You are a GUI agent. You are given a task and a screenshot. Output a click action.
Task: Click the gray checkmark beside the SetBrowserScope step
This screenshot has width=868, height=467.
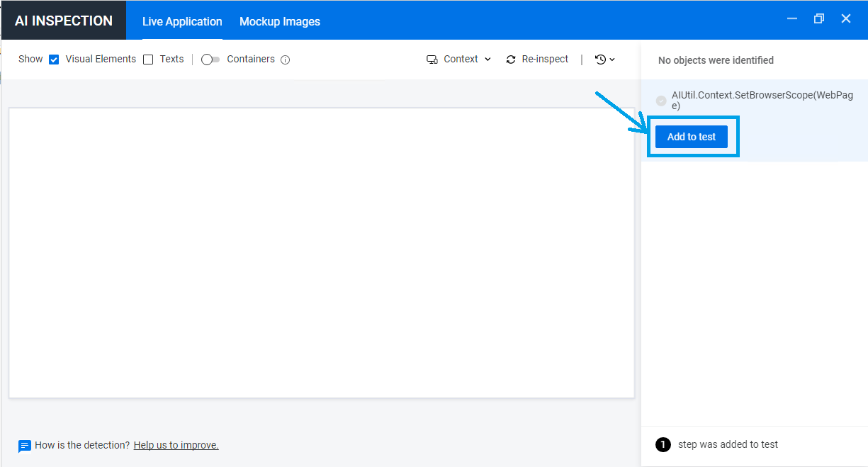(x=661, y=100)
